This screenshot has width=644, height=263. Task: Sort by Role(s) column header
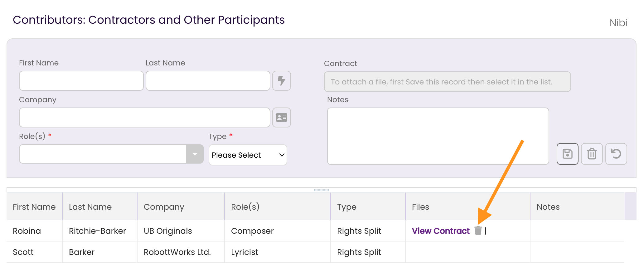(x=278, y=207)
